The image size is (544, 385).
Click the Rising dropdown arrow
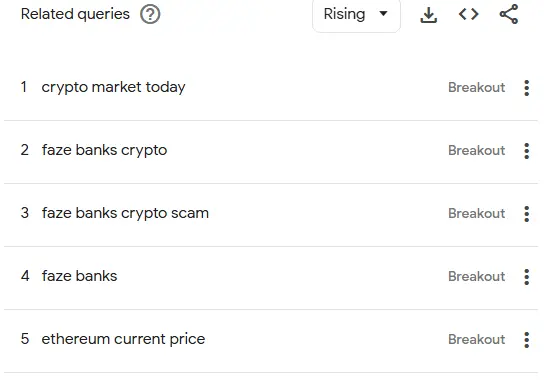tap(383, 14)
